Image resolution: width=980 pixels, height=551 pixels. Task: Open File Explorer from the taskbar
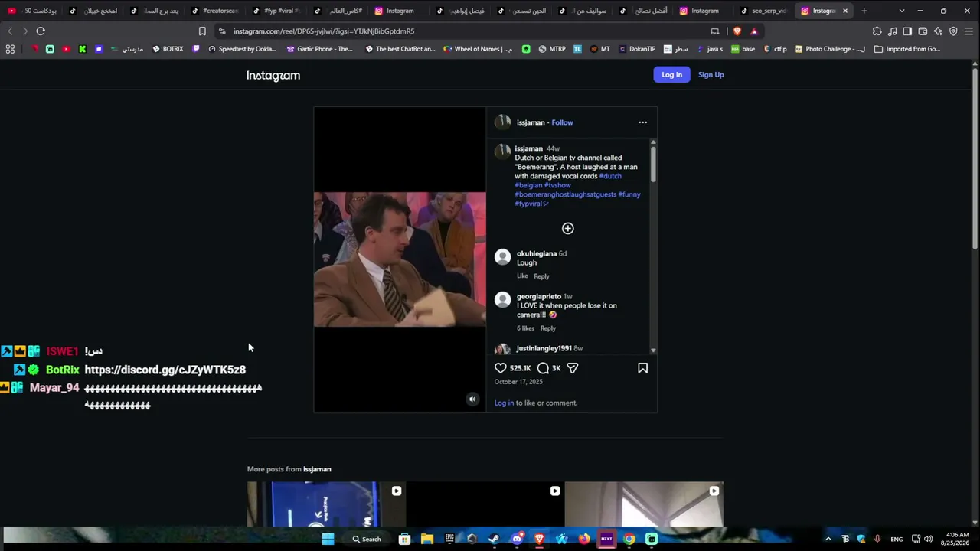pos(427,539)
